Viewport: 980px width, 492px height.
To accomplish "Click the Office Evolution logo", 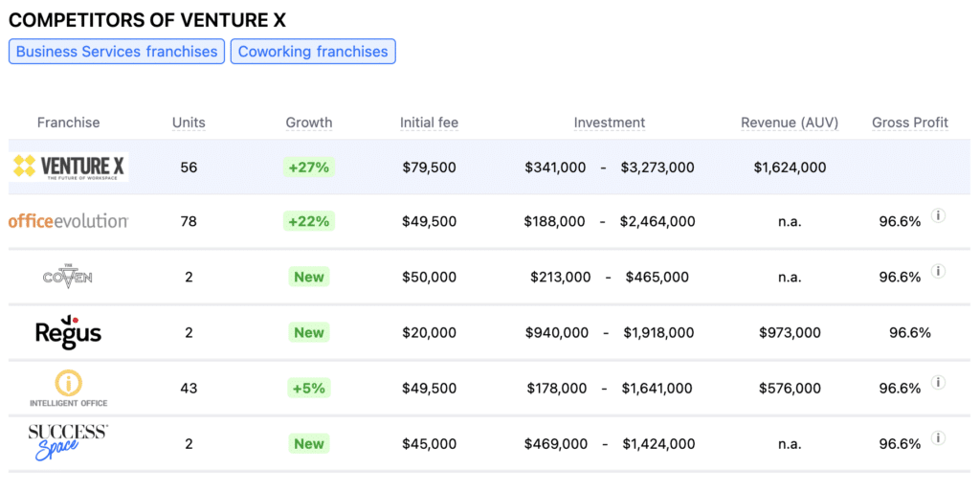I will (x=68, y=221).
